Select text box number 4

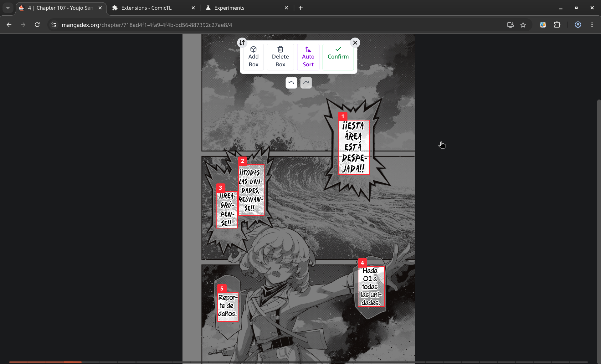pos(371,287)
